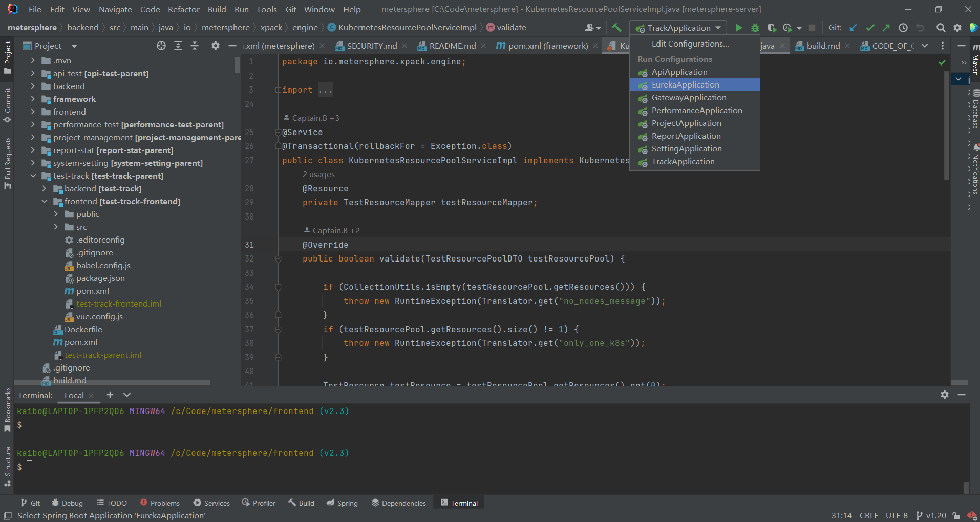Viewport: 980px width, 522px height.
Task: Start debugging with the bug icon
Action: pos(755,28)
